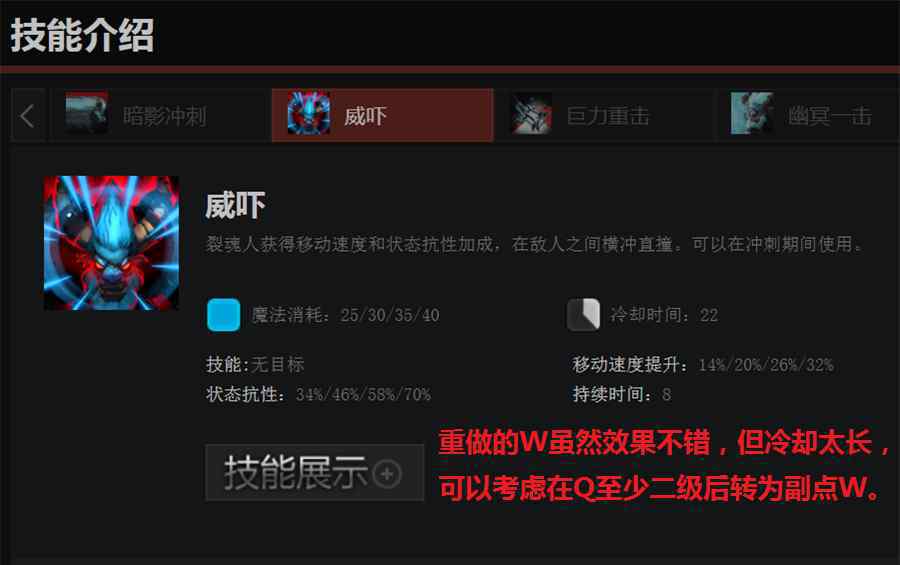Click the 冷却时间 22 label
The height and width of the screenshot is (565, 900).
coord(664,315)
